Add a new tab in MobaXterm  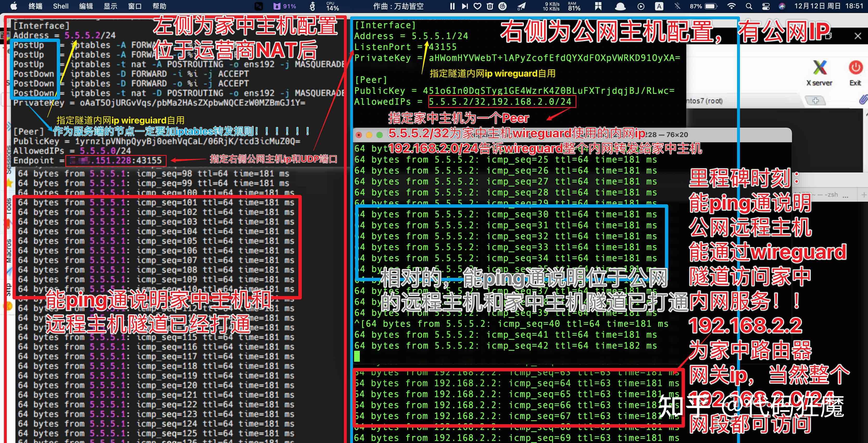click(x=815, y=101)
